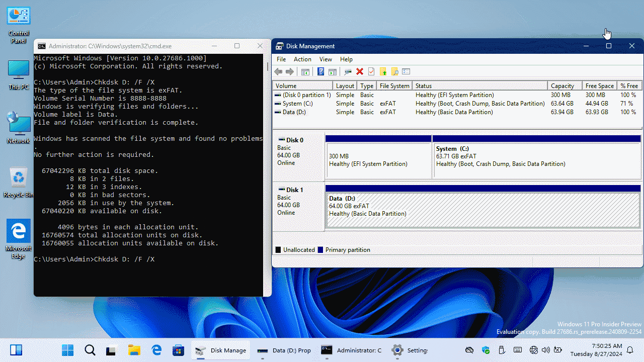Screen dimensions: 644x362
Task: Select the Data (D:) row in volume list
Action: point(294,112)
